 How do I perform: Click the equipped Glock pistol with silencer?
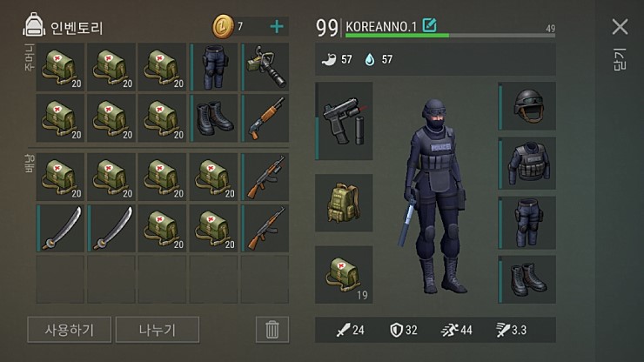344,121
